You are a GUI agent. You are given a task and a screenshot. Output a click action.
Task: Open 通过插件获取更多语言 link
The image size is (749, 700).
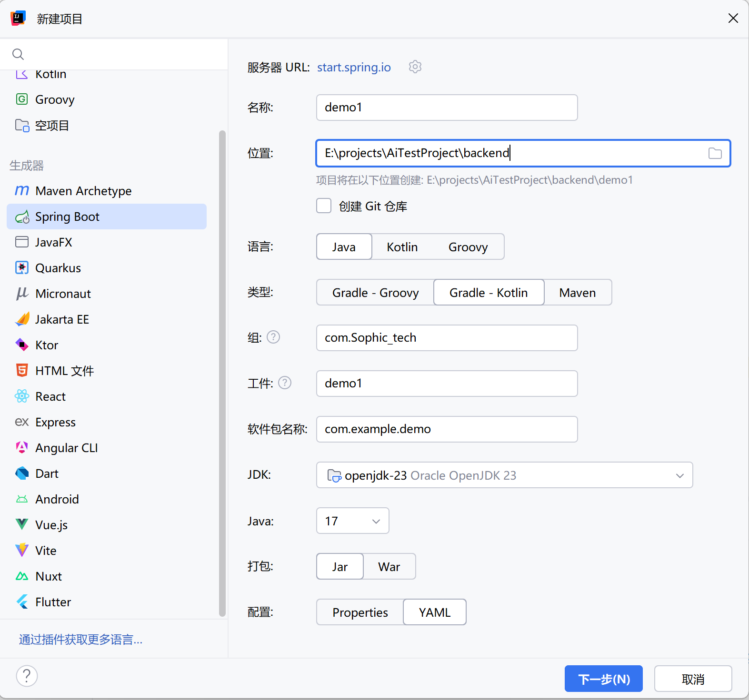tap(80, 639)
